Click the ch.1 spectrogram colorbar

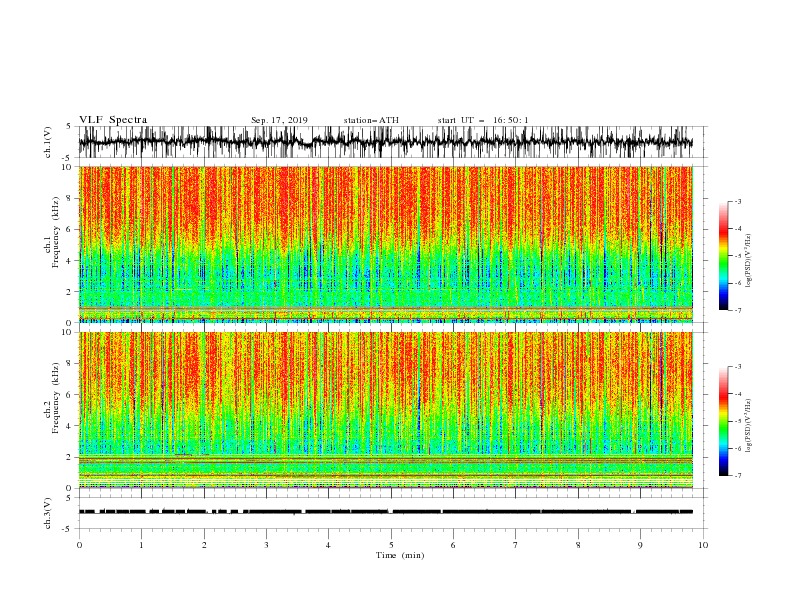point(723,256)
